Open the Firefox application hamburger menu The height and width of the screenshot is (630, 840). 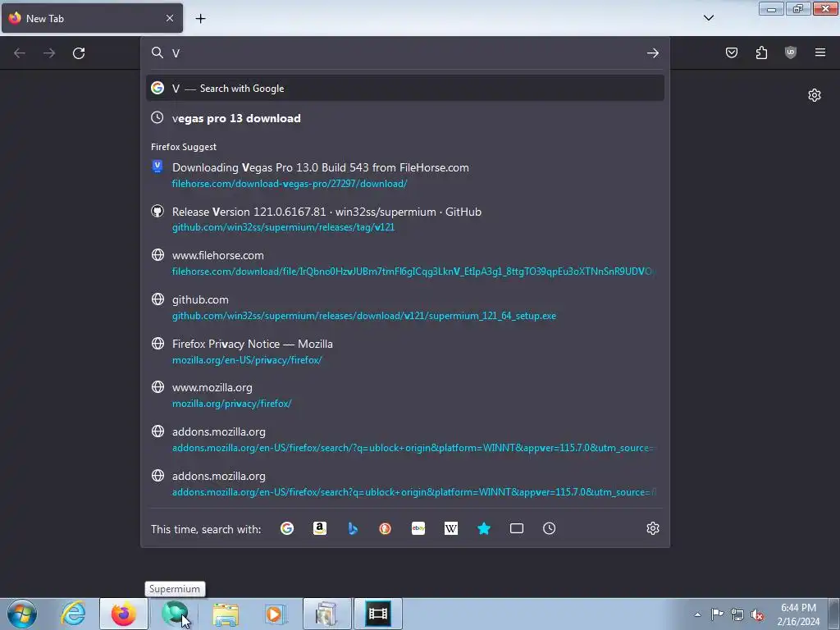(x=819, y=52)
